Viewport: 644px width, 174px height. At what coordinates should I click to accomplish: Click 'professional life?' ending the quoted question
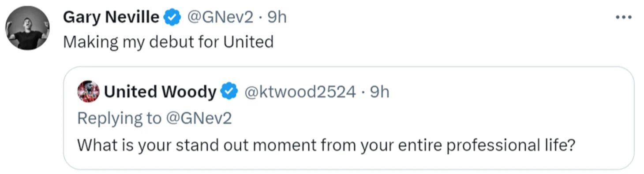(511, 144)
